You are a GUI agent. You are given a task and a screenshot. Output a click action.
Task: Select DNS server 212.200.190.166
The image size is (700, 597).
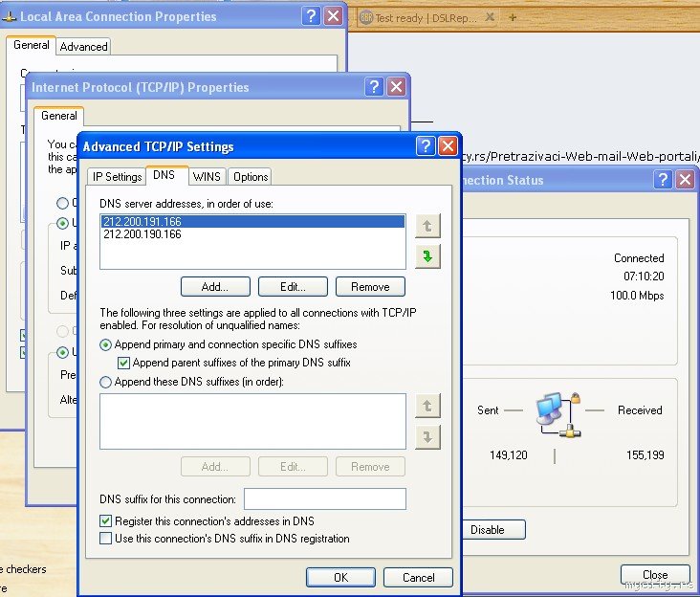(252, 234)
